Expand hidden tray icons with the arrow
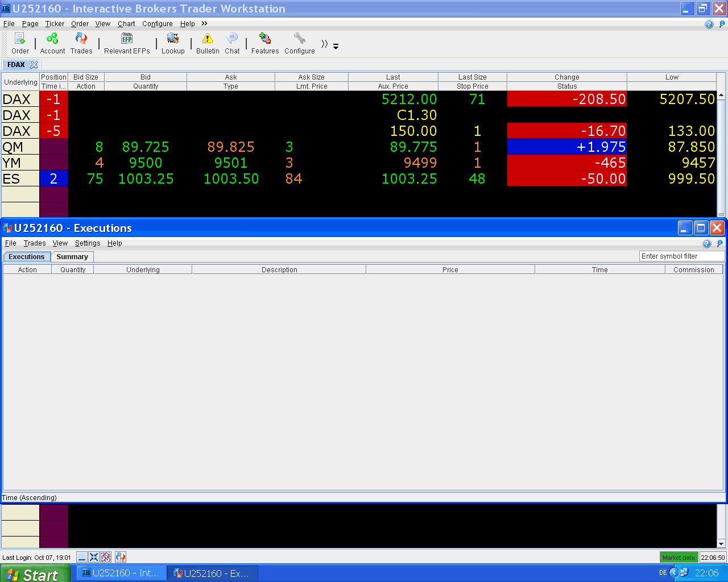This screenshot has width=728, height=582. [x=674, y=573]
